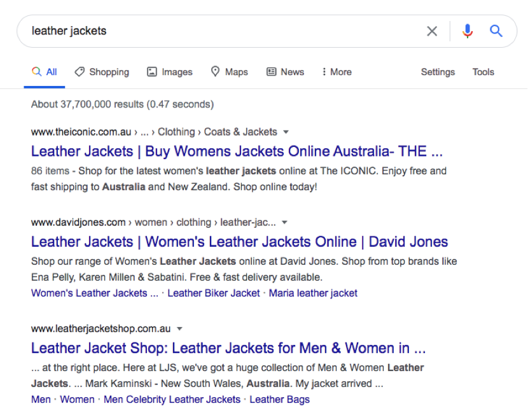Open the Maps tab with the pin icon
Screen dimensions: 528x420
coord(229,72)
